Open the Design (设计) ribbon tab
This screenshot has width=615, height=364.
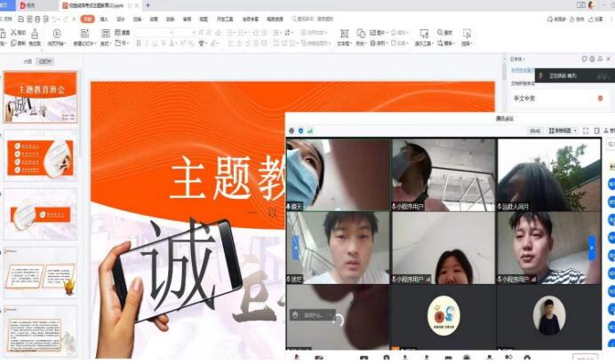[x=120, y=19]
